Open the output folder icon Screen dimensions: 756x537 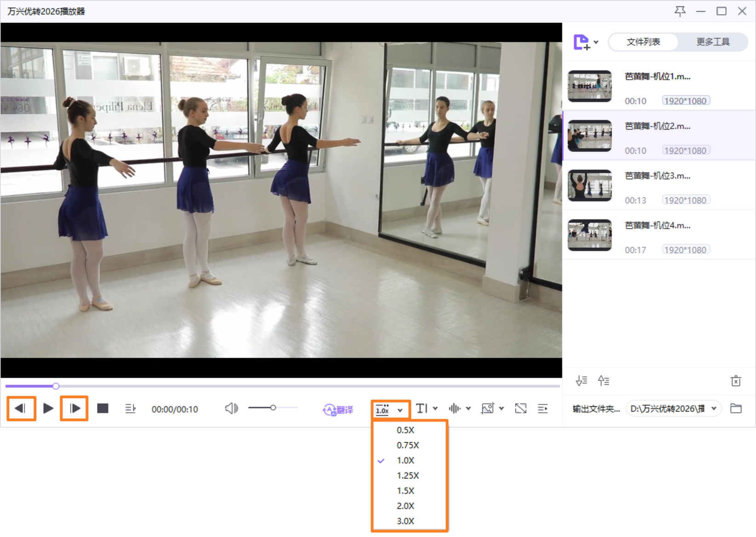tap(736, 408)
